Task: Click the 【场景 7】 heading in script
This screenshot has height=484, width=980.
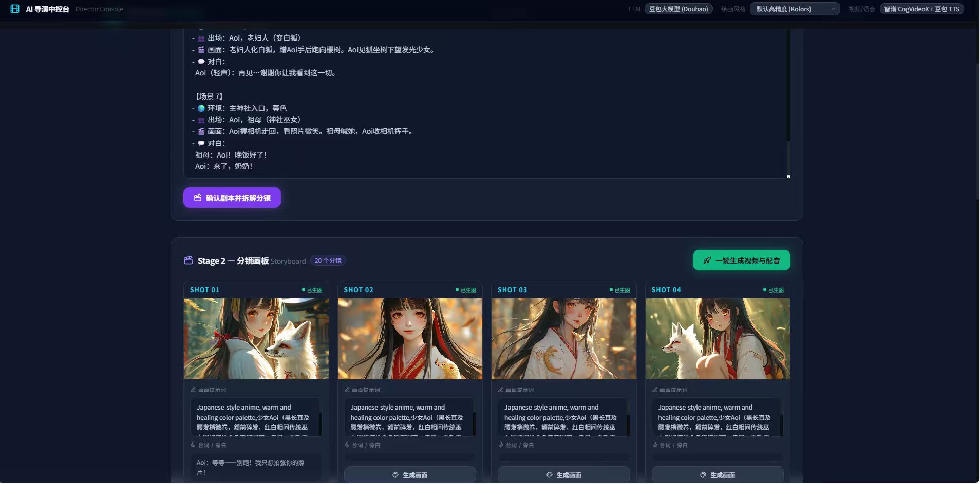Action: tap(210, 96)
